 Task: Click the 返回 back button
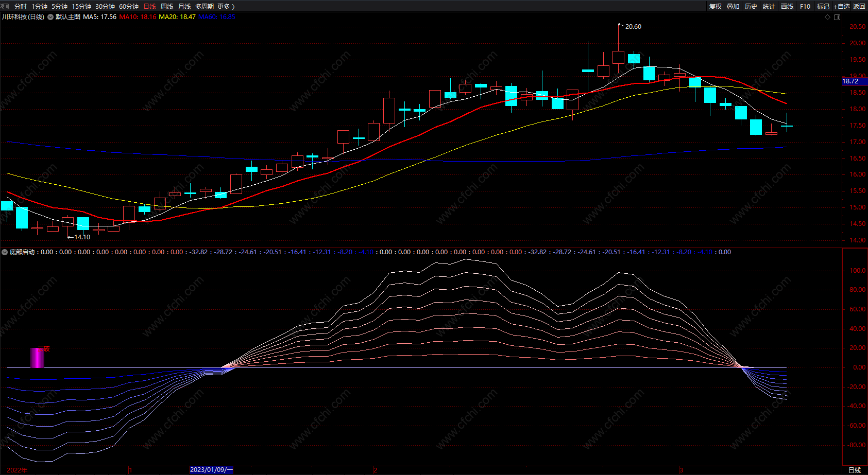(859, 6)
